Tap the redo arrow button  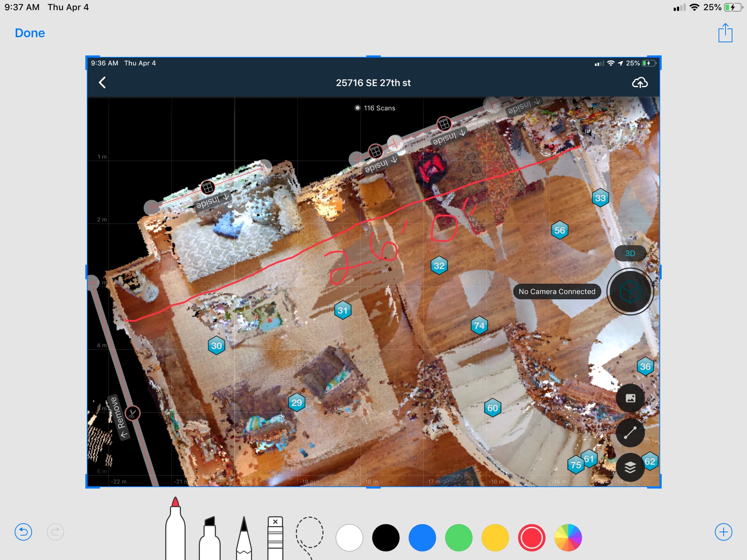click(55, 532)
